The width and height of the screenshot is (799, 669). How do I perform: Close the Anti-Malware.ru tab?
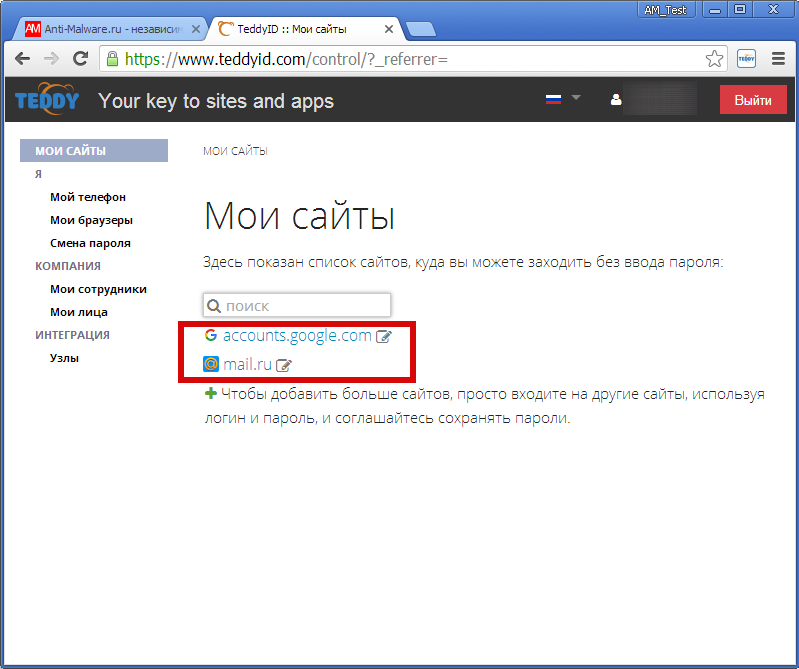tap(196, 30)
